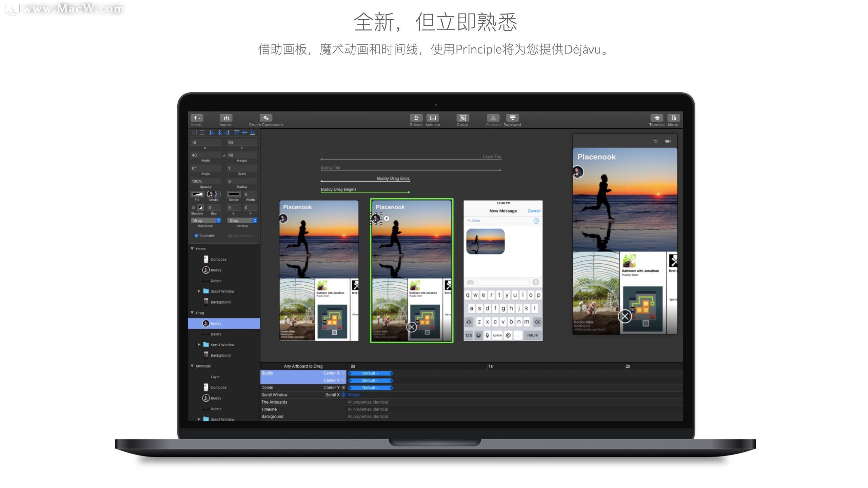868x488 pixels.
Task: Select the Layer Tap event arrow
Action: 411,159
